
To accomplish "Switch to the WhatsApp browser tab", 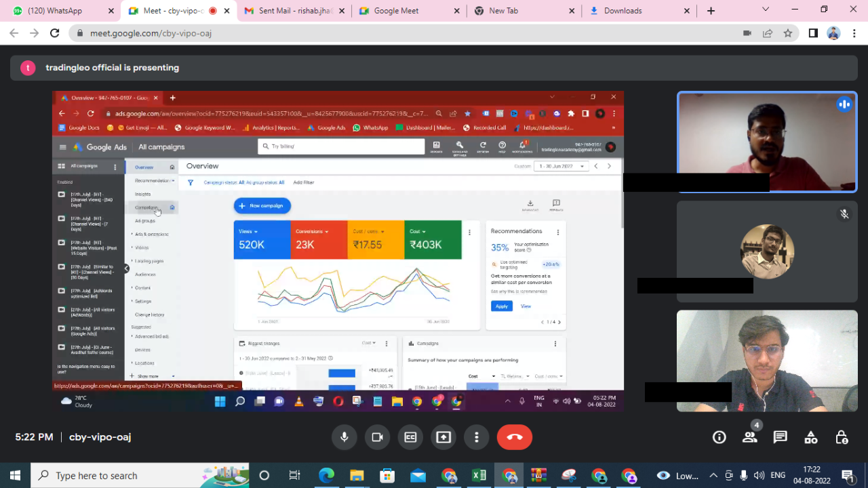I will pos(64,11).
